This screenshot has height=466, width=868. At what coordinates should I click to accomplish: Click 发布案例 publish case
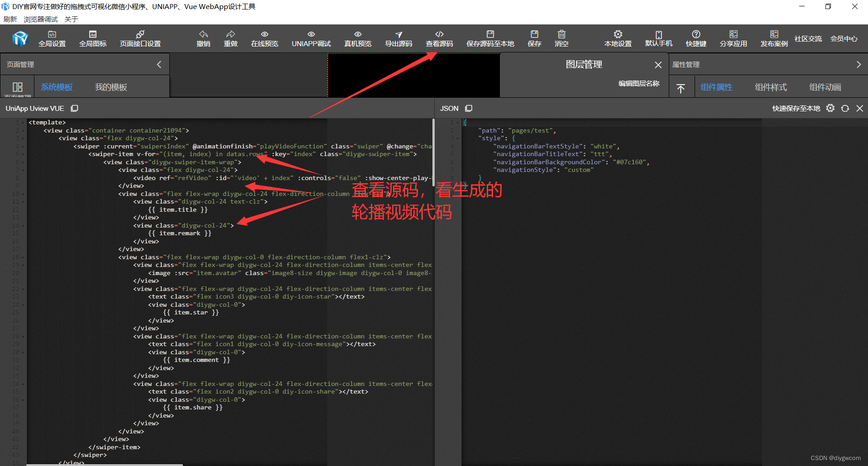(774, 39)
